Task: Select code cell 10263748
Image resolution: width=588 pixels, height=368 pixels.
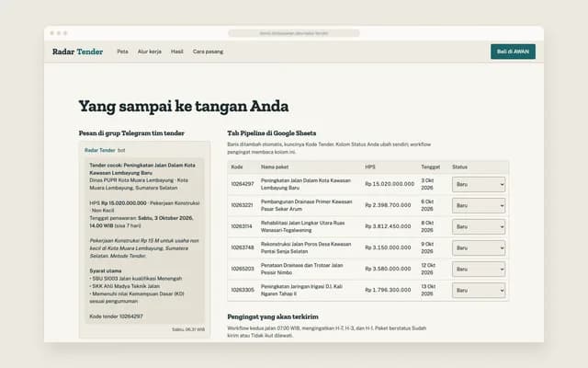Action: 243,247
